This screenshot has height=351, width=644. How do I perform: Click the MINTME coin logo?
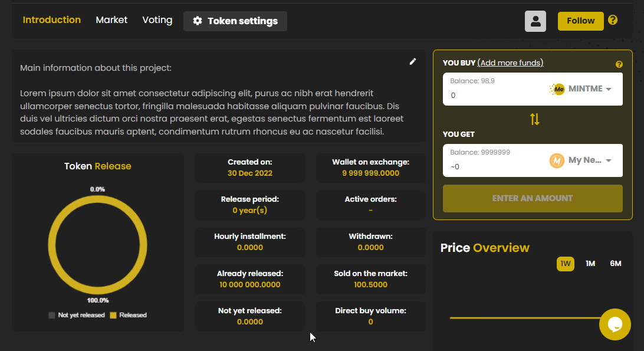557,89
